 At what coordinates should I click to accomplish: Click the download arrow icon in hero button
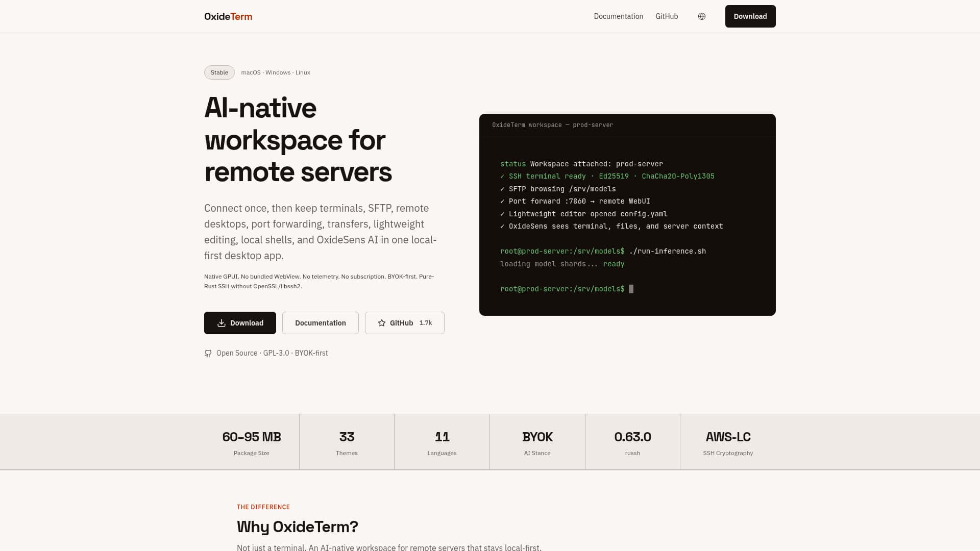(222, 323)
